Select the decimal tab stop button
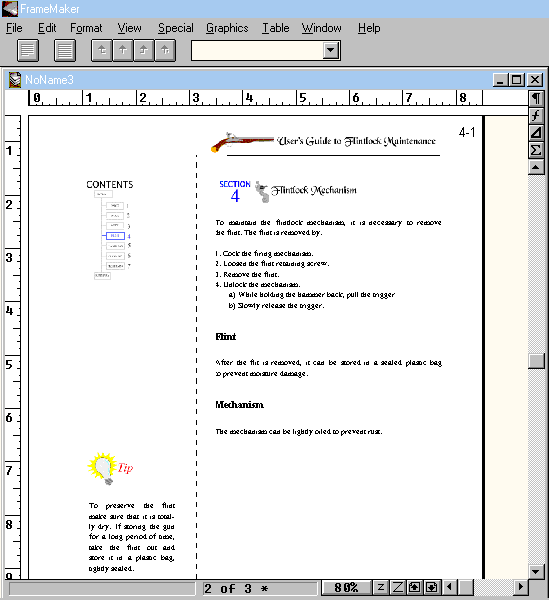This screenshot has width=549, height=600. (x=165, y=51)
